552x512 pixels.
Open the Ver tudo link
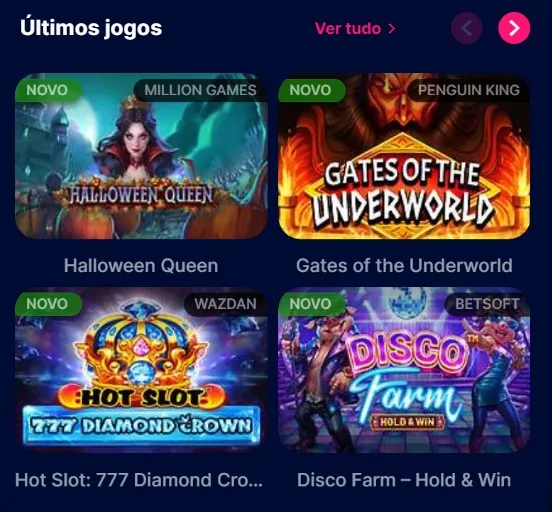pyautogui.click(x=355, y=29)
